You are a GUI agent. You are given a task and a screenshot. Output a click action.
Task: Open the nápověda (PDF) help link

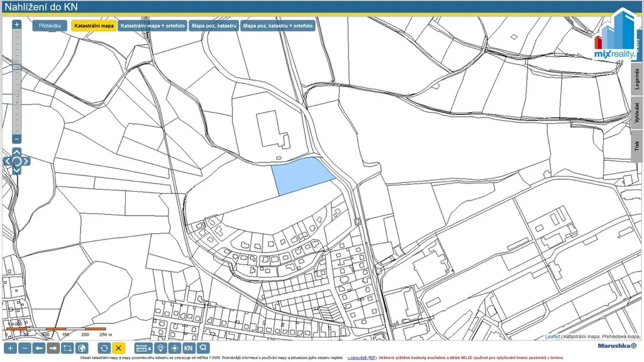(362, 357)
